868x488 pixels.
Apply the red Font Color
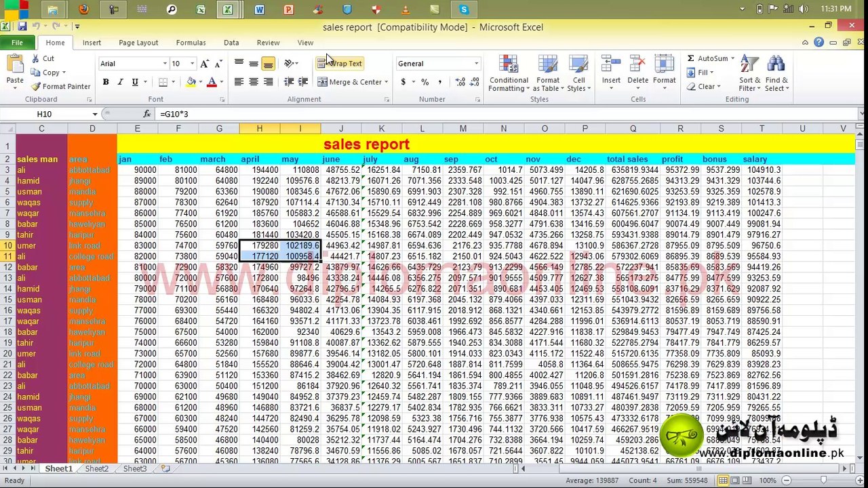point(212,82)
